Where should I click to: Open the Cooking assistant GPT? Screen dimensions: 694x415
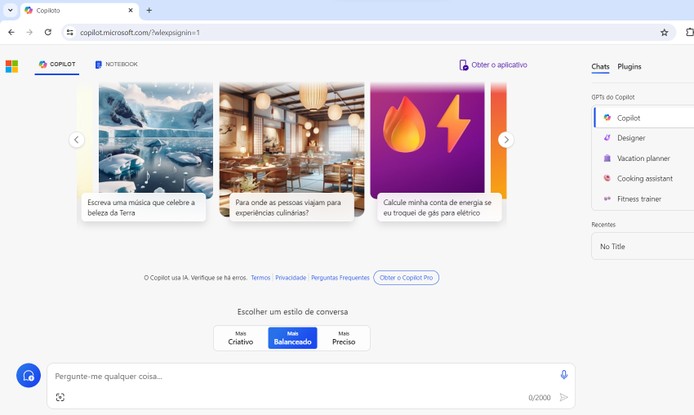click(644, 179)
